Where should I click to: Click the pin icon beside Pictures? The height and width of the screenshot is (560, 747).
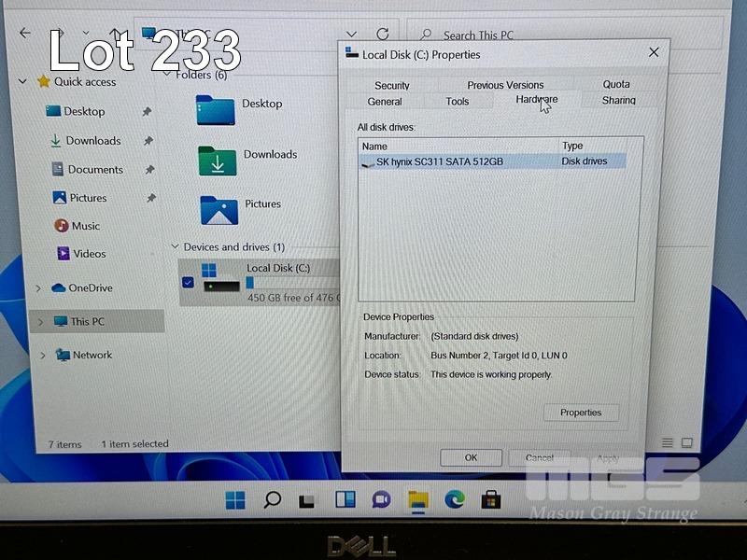151,198
